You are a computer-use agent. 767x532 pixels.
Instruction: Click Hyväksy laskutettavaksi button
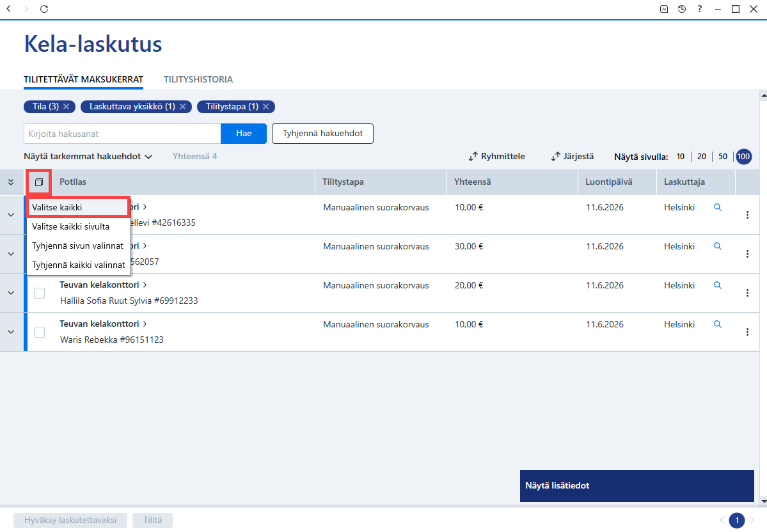70,520
